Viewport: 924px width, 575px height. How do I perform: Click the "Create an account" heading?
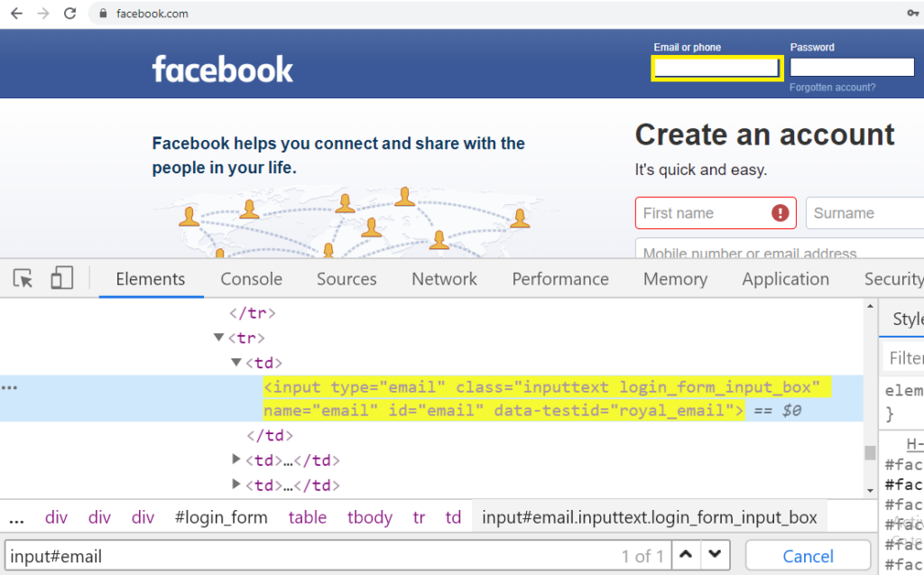(765, 134)
